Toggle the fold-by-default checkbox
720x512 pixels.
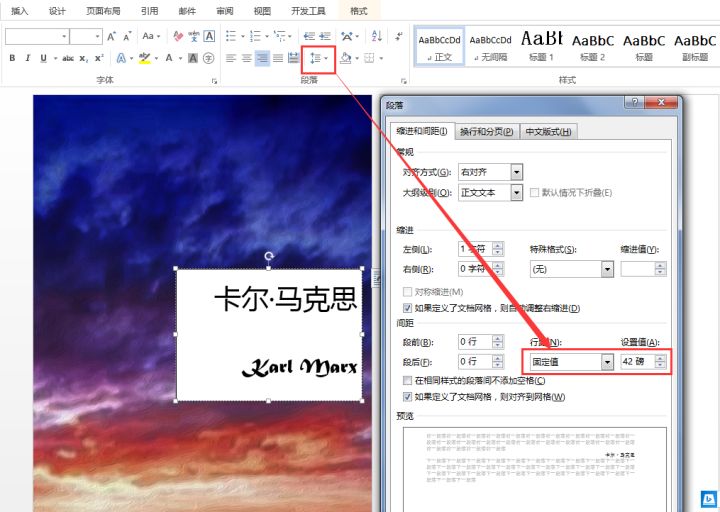(x=534, y=193)
